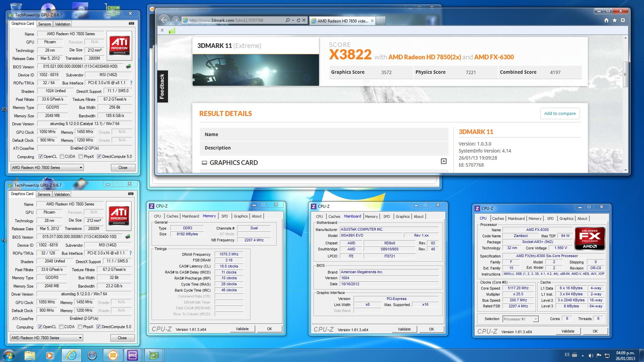This screenshot has height=362, width=644.
Task: Collapse the GRAPHICS CARD section arrow icon
Action: click(x=443, y=161)
